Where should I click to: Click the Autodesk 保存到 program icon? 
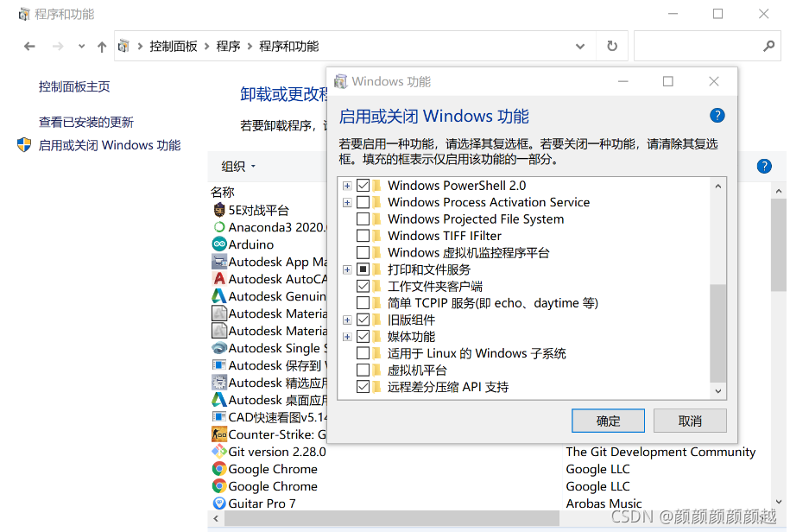219,364
